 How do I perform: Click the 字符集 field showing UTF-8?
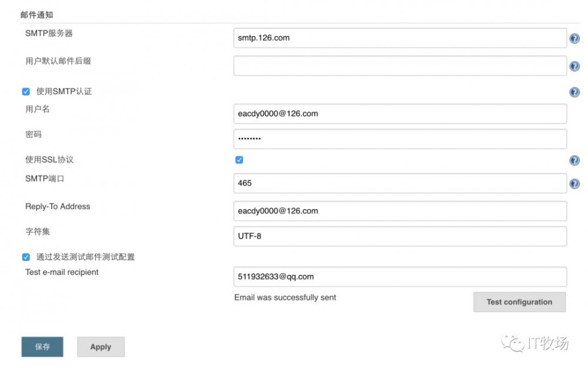coord(400,236)
